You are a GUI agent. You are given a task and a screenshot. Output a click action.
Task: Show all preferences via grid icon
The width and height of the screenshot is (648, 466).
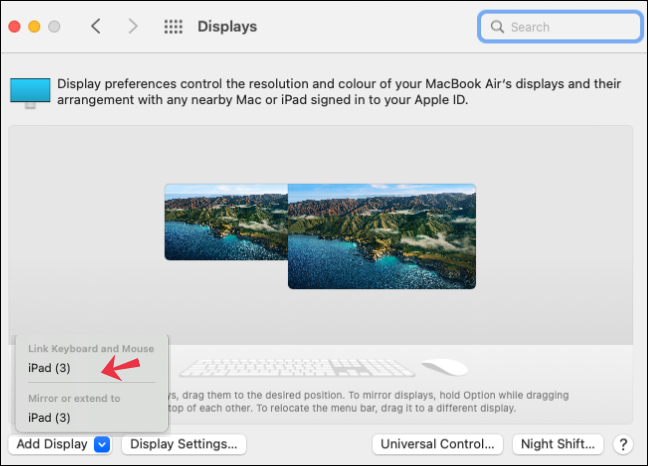pyautogui.click(x=173, y=27)
